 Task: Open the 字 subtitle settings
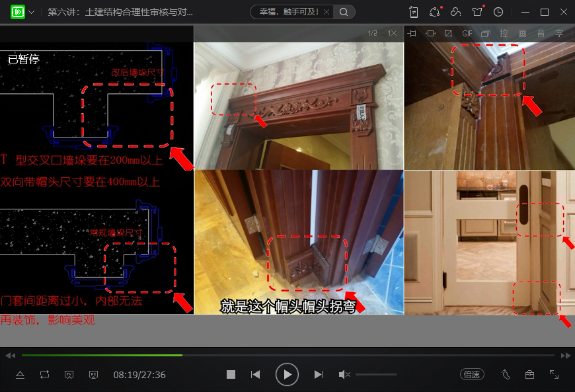point(559,33)
